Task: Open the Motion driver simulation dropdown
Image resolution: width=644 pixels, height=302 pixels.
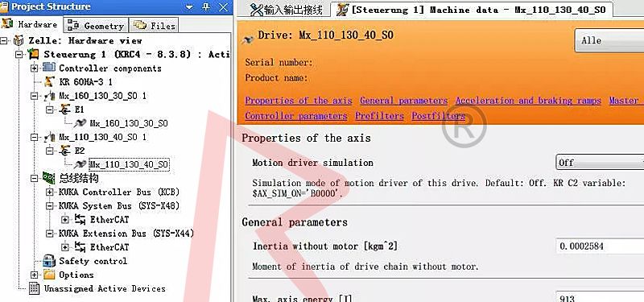Action: [x=600, y=163]
